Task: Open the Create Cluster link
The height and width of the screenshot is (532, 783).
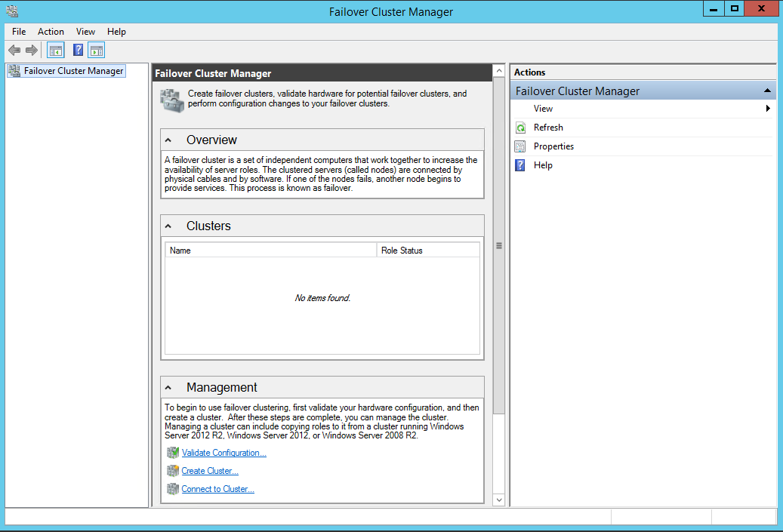Action: [210, 471]
